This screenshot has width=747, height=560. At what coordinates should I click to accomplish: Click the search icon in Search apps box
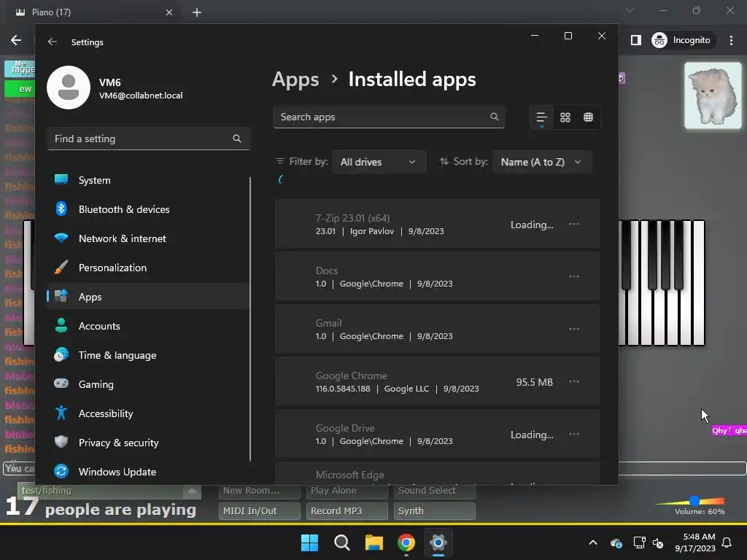(x=494, y=117)
